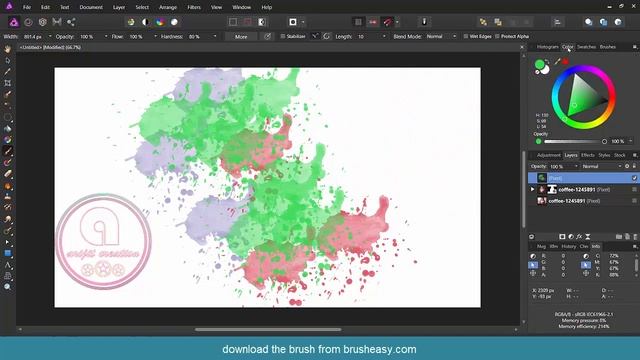This screenshot has height=360, width=640.
Task: Select the Erase Brush tool
Action: (x=7, y=174)
